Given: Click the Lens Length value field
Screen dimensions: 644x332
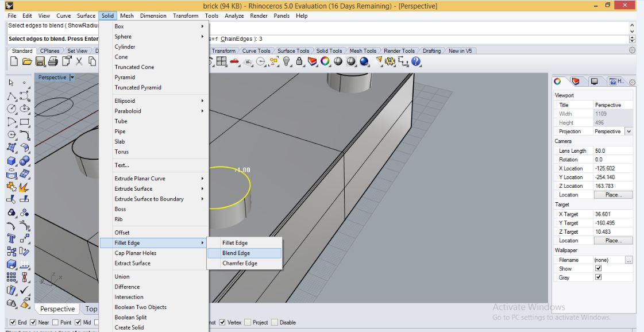Looking at the screenshot, I should click(x=613, y=151).
